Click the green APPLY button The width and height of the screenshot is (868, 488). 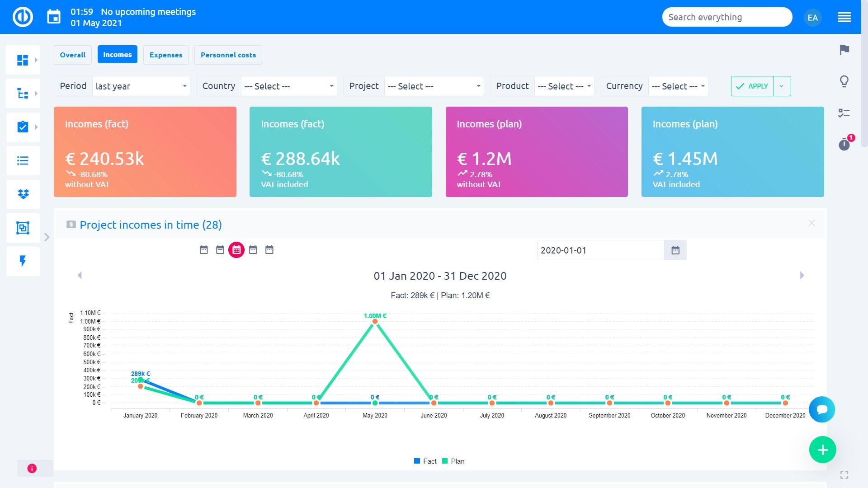coord(752,86)
